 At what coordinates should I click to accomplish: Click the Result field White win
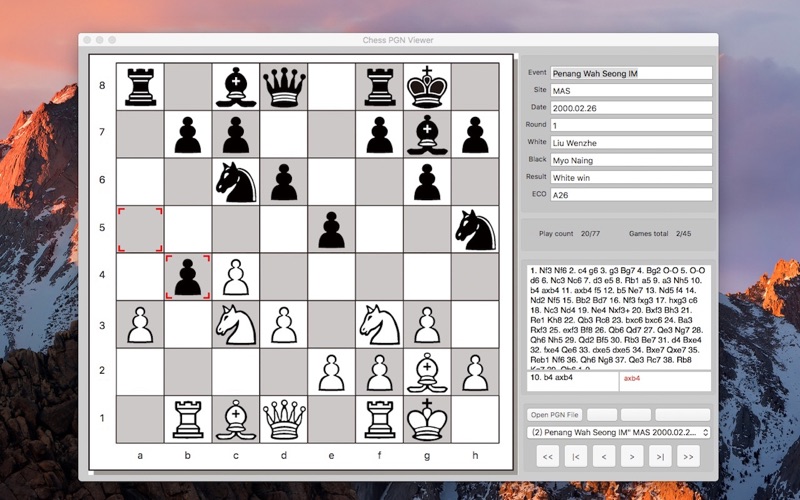pyautogui.click(x=631, y=178)
